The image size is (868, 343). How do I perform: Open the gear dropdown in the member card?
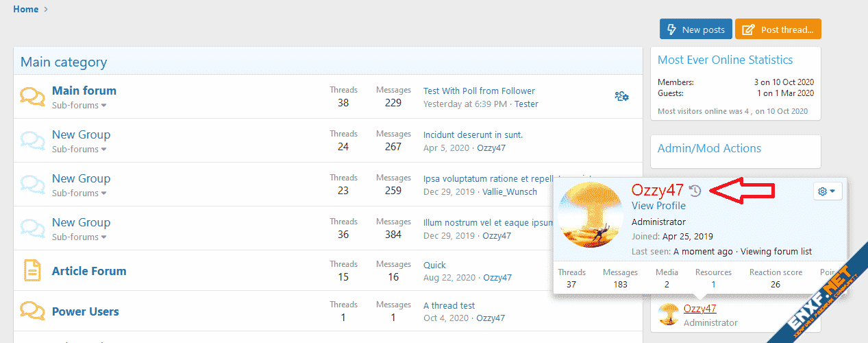pyautogui.click(x=827, y=191)
